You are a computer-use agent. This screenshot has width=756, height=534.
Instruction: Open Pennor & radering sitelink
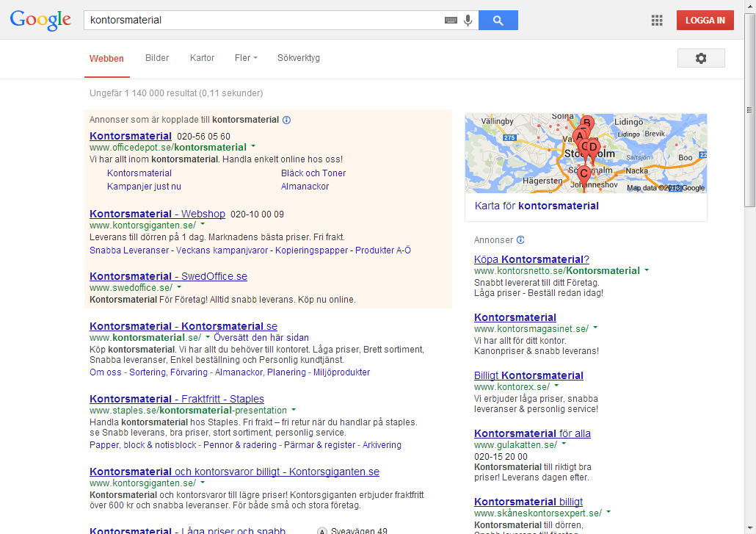(240, 445)
